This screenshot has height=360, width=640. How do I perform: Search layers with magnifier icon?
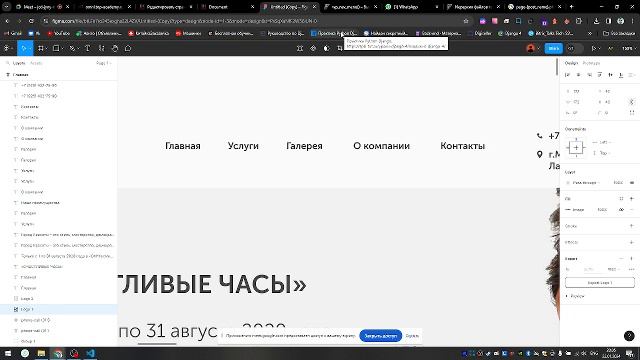[x=7, y=63]
